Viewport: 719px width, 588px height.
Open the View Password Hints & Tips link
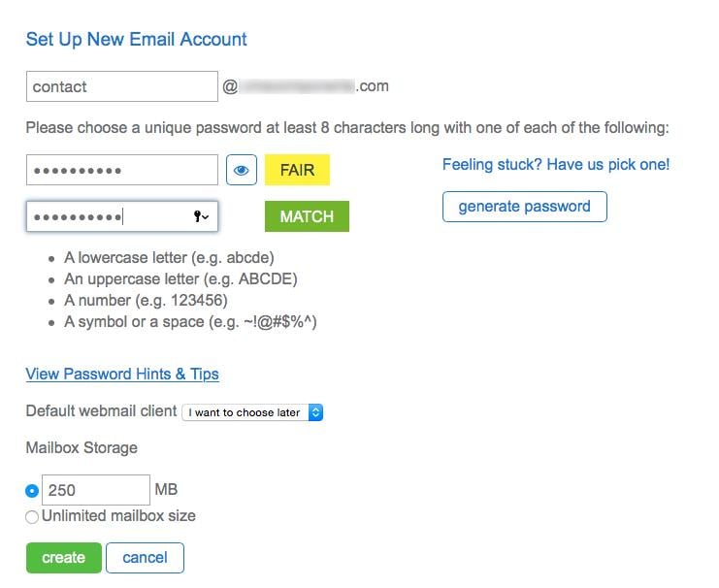pos(122,374)
